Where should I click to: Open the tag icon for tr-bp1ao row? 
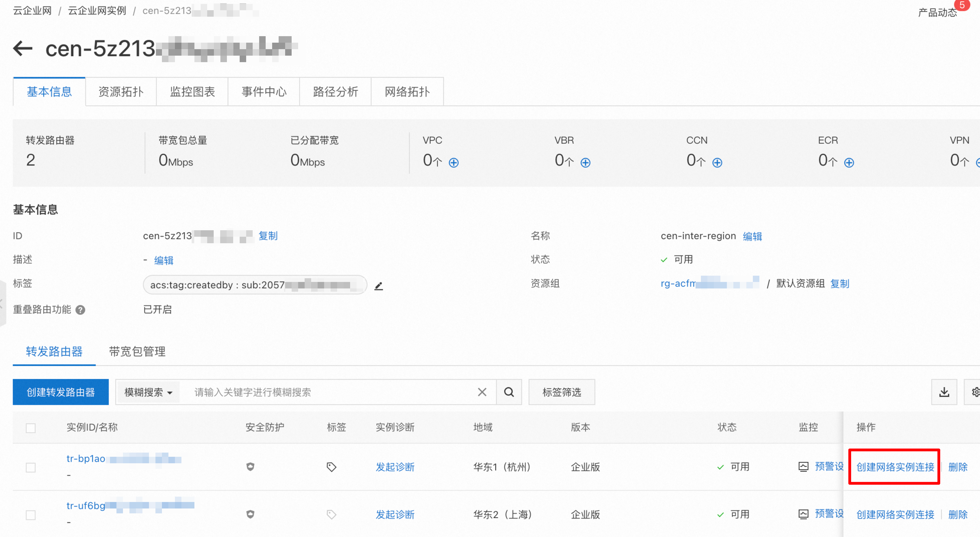(331, 467)
